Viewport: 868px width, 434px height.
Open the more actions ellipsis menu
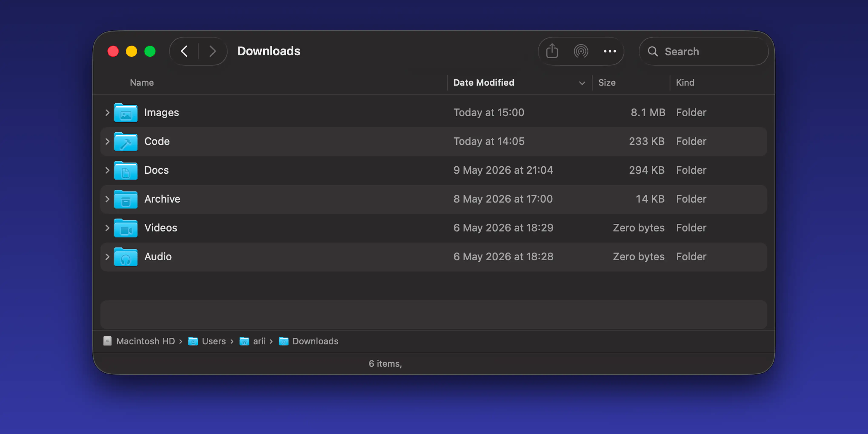(610, 51)
